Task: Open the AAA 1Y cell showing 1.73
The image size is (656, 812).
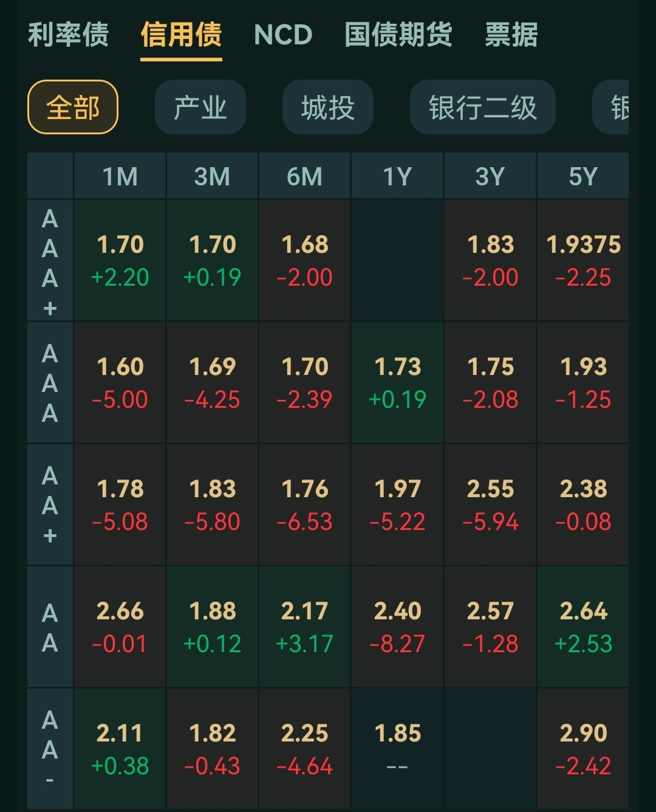Action: tap(397, 383)
